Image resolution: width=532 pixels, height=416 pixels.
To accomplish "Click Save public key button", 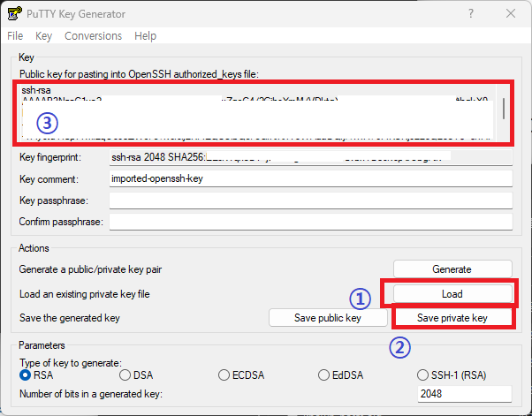I will coord(328,318).
